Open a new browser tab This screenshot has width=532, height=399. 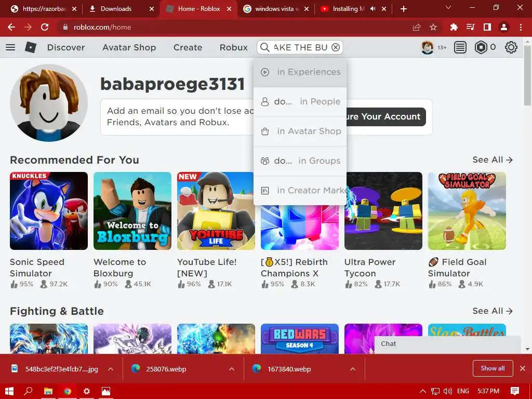pyautogui.click(x=403, y=9)
